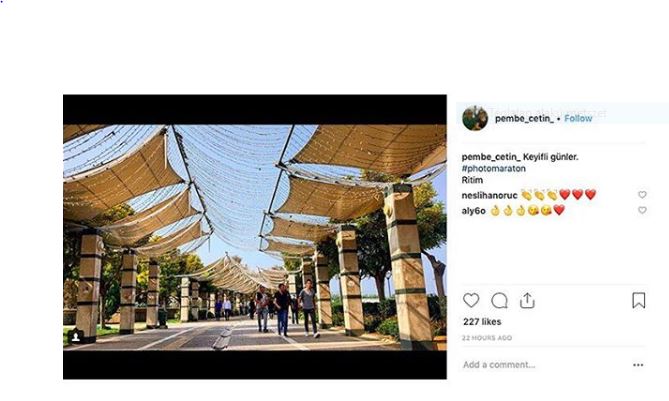Viewport: 669px width, 401px height.
Task: Click the 22 hours ago timestamp
Action: 487,338
